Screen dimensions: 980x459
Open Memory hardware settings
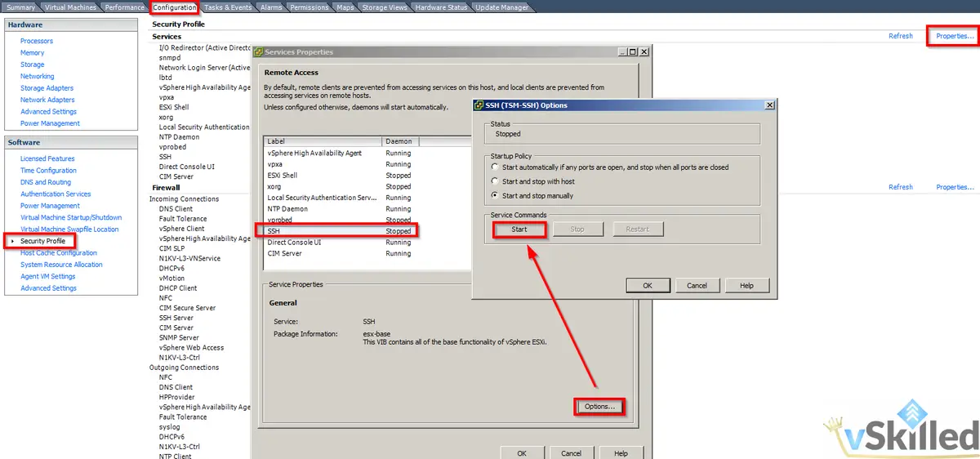33,53
